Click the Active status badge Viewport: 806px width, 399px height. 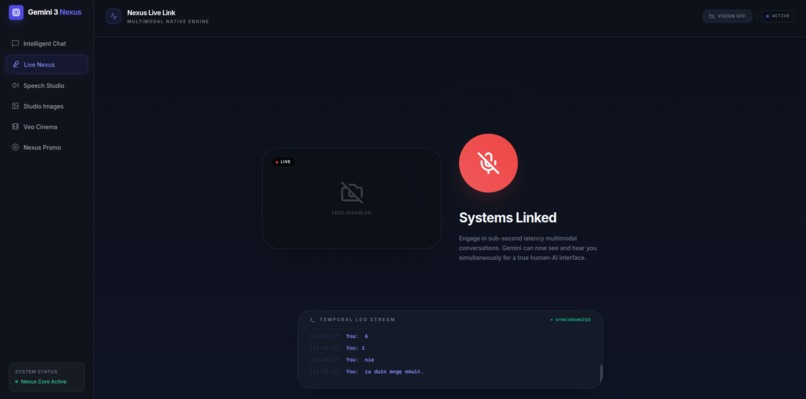pyautogui.click(x=778, y=16)
